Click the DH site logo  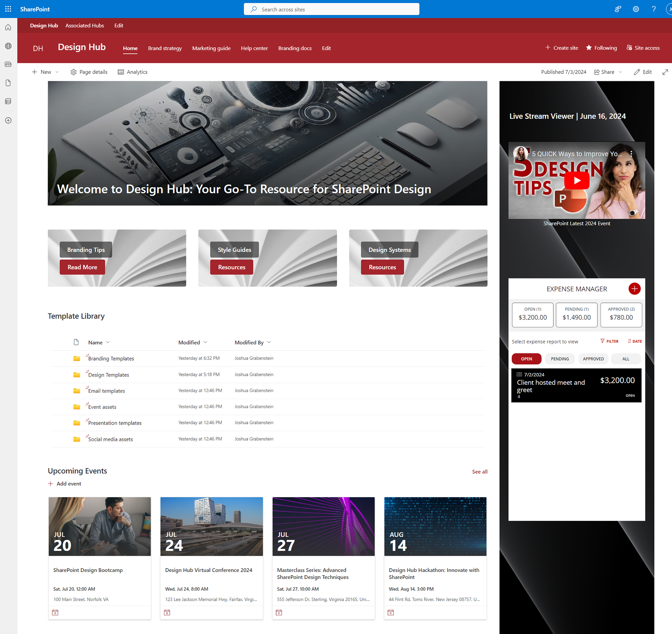(38, 48)
